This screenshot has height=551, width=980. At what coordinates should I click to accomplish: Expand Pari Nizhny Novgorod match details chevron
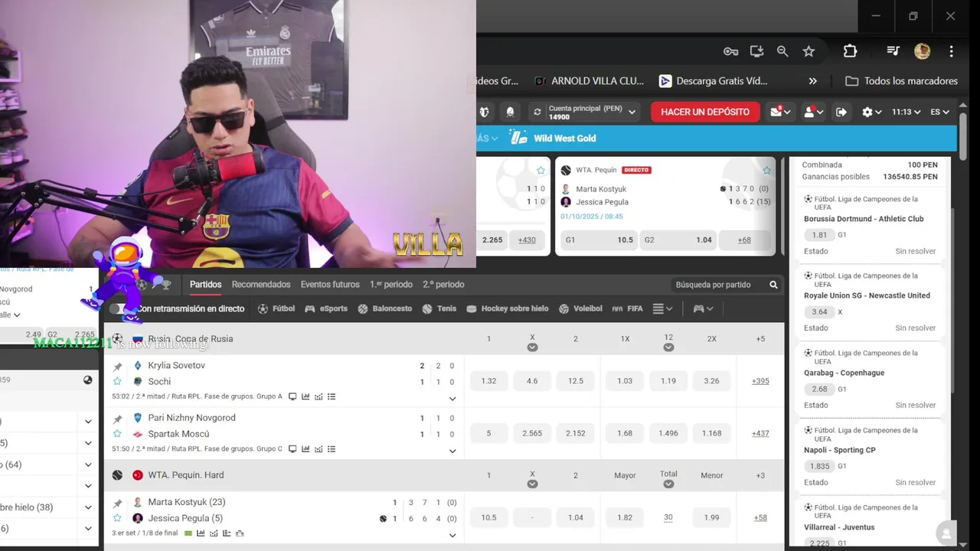point(452,452)
